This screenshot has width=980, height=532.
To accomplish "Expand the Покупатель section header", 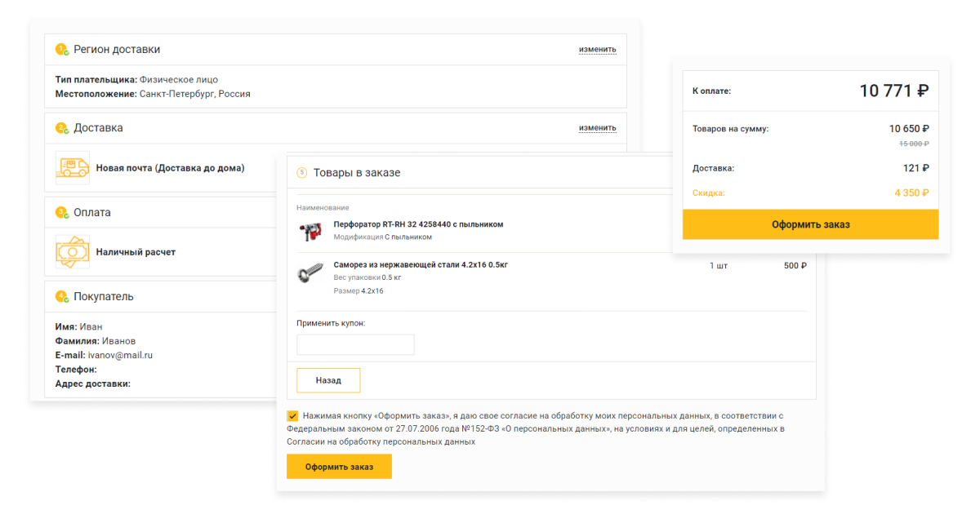I will coord(104,297).
